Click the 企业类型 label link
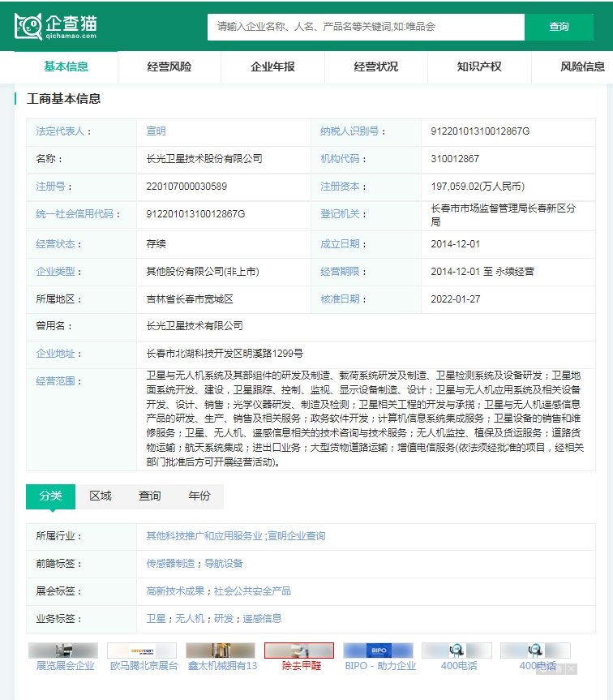This screenshot has width=613, height=700. [55, 272]
